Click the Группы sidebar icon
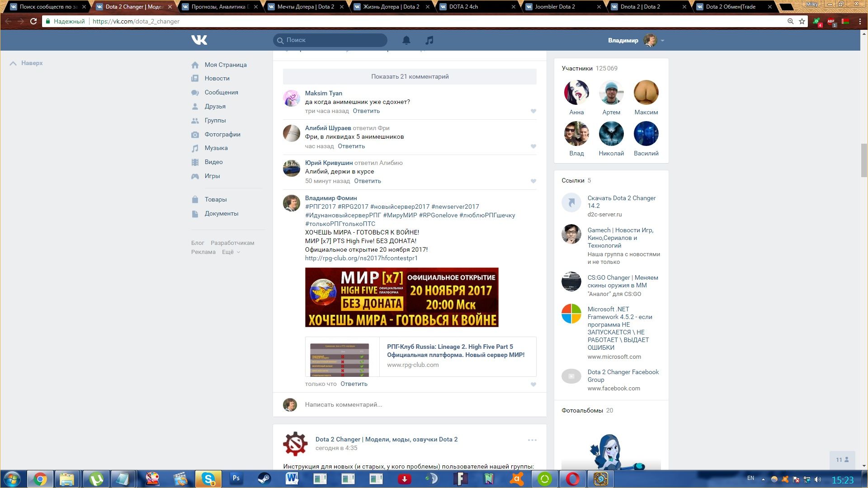 tap(195, 121)
